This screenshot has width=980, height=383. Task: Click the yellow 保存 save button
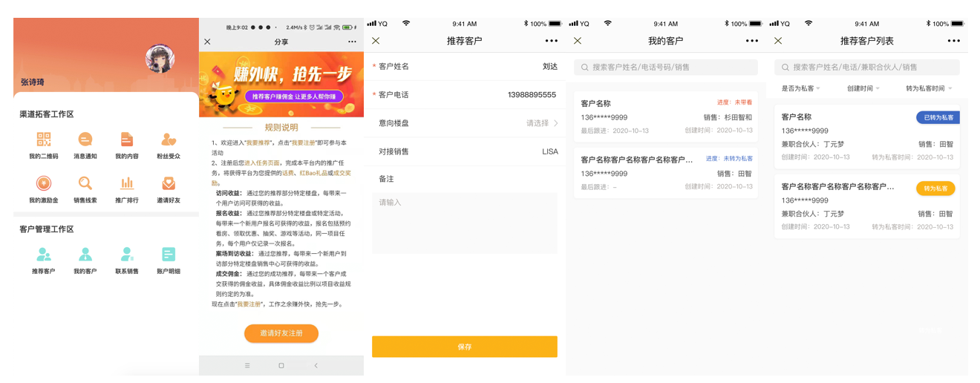click(465, 347)
